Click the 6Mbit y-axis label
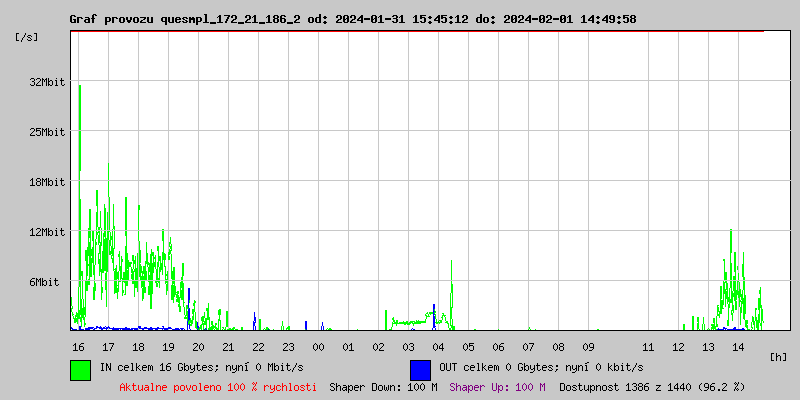Viewport: 800px width, 400px height. pyautogui.click(x=44, y=282)
